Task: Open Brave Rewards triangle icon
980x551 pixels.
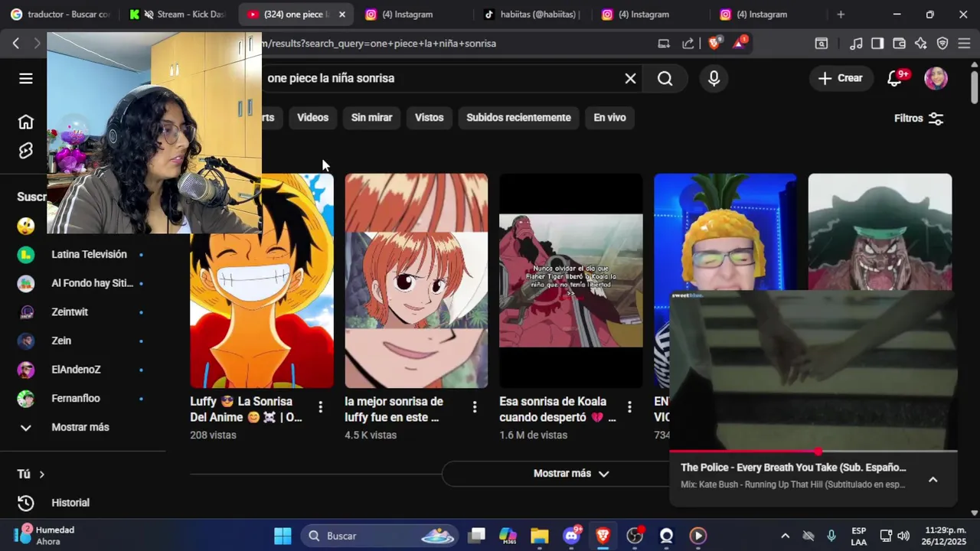Action: pyautogui.click(x=739, y=43)
